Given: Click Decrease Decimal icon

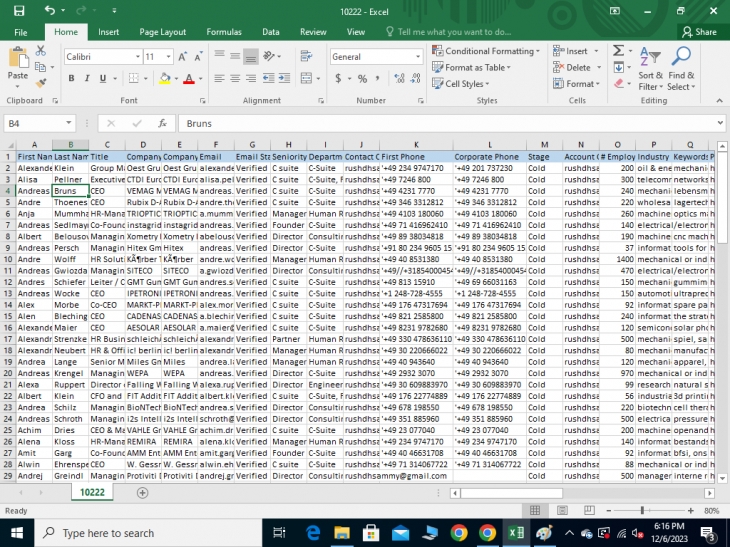Looking at the screenshot, I should (x=415, y=78).
